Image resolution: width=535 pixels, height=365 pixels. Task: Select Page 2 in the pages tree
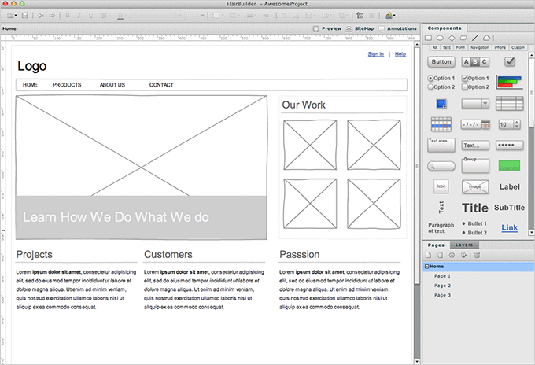pos(442,286)
